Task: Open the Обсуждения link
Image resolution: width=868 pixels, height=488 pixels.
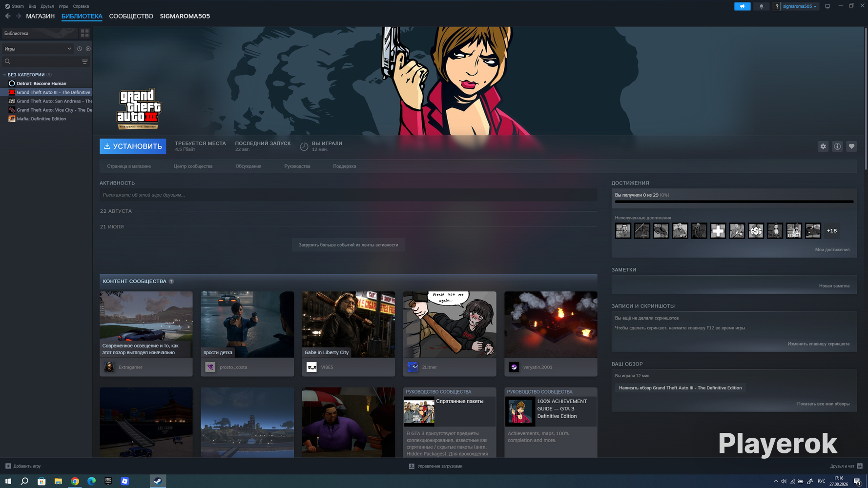Action: point(248,166)
